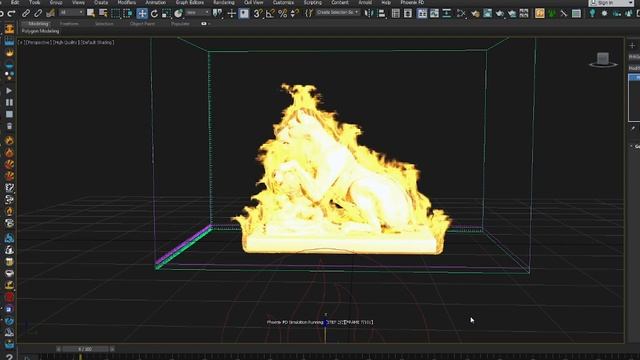640x360 pixels.
Task: Toggle the Spinner Snap button
Action: (x=294, y=13)
